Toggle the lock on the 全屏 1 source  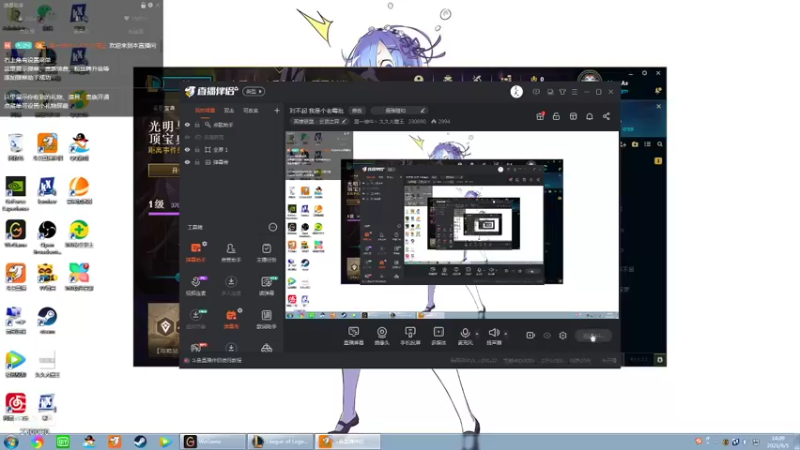(197, 149)
